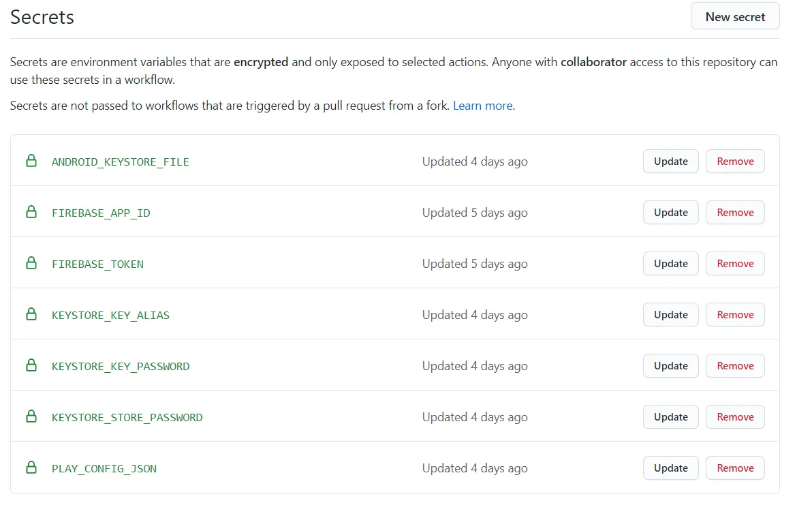Image resolution: width=812 pixels, height=518 pixels.
Task: Update the PLAY_CONFIG_JSON secret
Action: pyautogui.click(x=670, y=468)
